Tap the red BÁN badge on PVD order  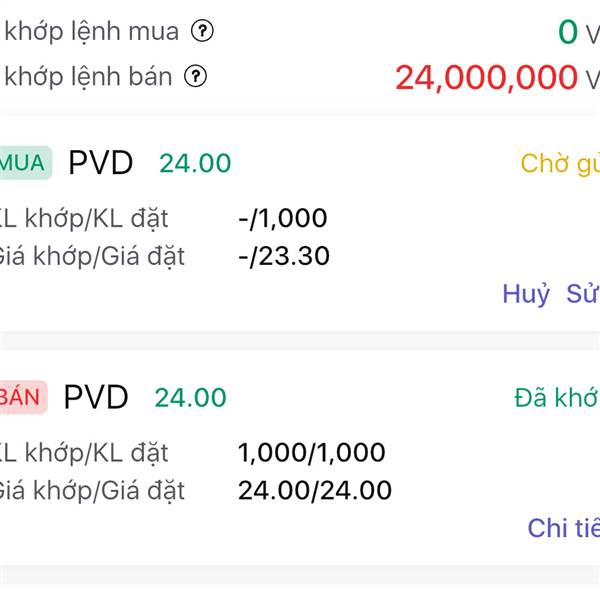pos(23,397)
